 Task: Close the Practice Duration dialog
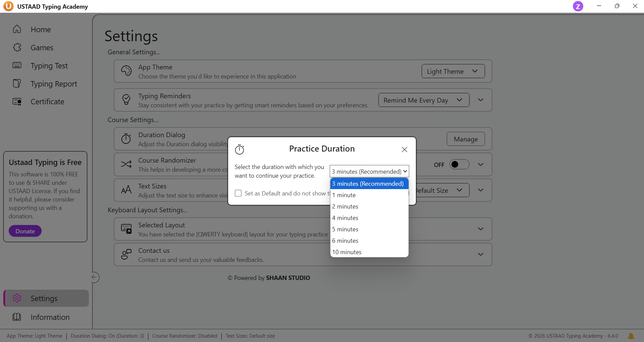click(x=405, y=150)
